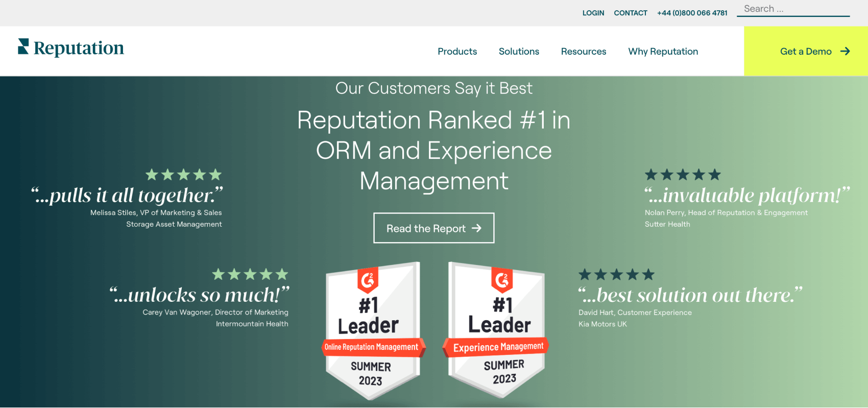Open the Solutions menu

tap(519, 52)
